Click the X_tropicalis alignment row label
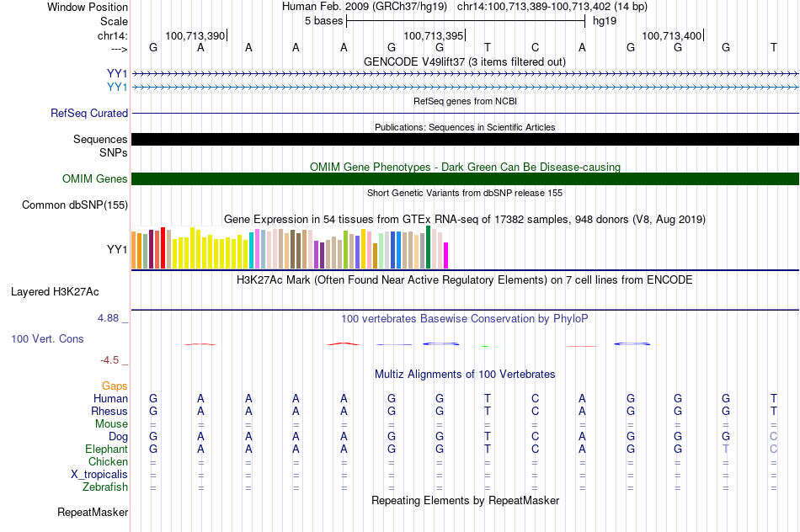Viewport: 800px width, 532px height. click(x=99, y=475)
